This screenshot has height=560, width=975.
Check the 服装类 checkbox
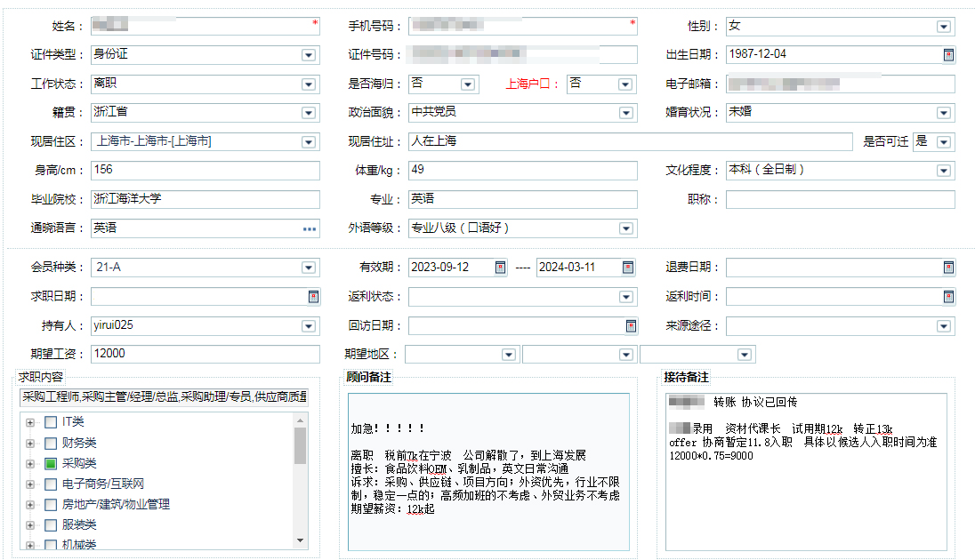(51, 525)
